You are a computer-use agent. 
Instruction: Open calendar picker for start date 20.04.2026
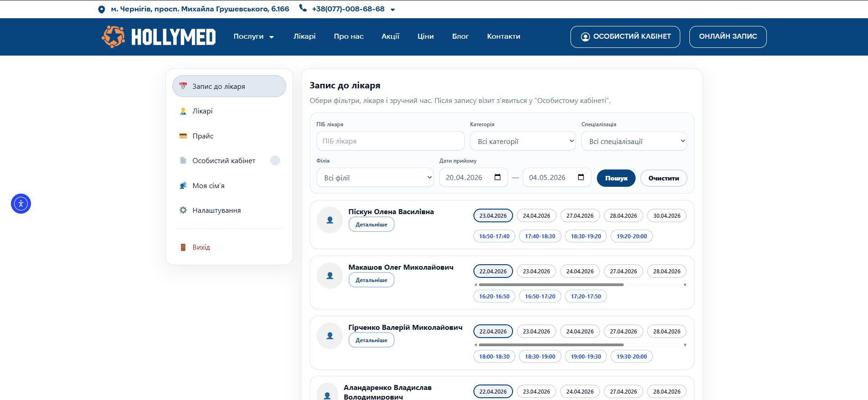tap(498, 177)
